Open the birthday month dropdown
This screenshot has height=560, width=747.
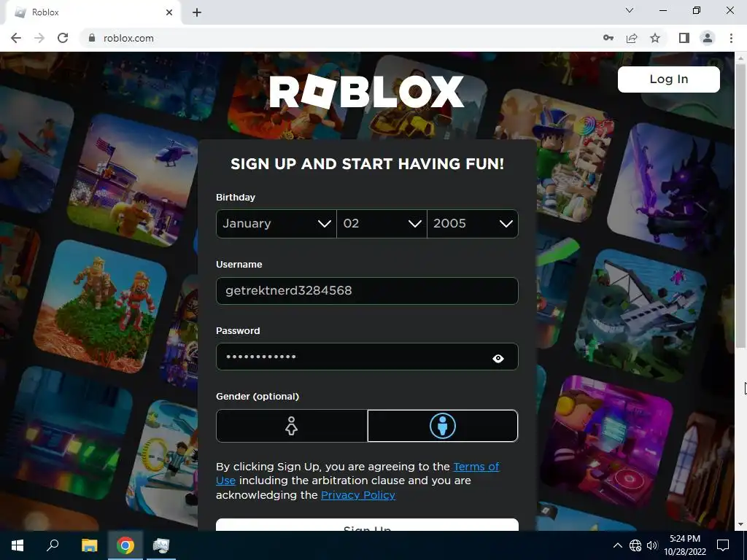pos(276,224)
